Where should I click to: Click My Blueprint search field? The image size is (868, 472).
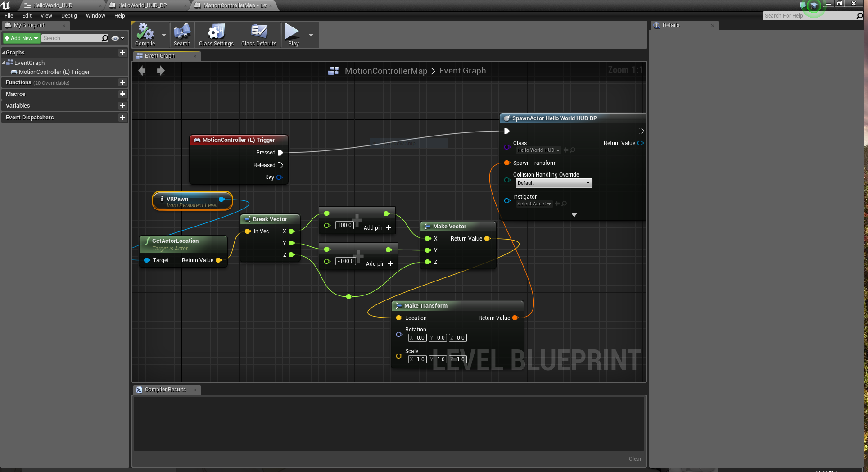(75, 38)
